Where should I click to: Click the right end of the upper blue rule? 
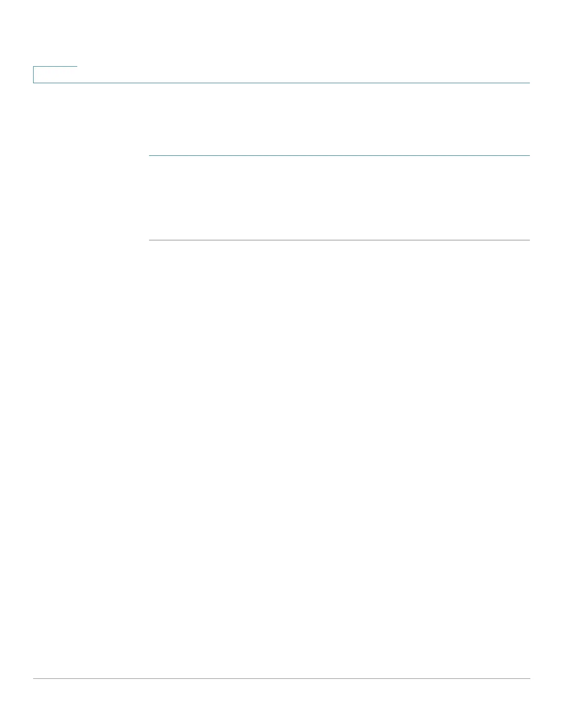click(x=528, y=156)
